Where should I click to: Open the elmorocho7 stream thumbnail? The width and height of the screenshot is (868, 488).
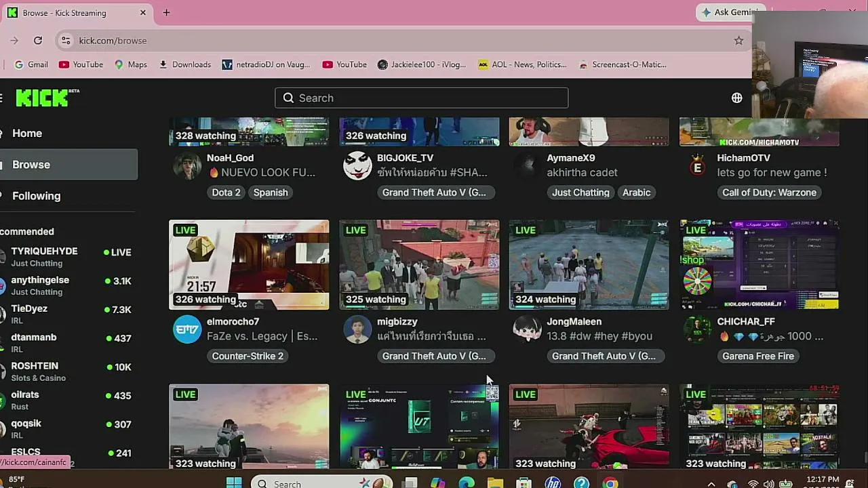249,264
